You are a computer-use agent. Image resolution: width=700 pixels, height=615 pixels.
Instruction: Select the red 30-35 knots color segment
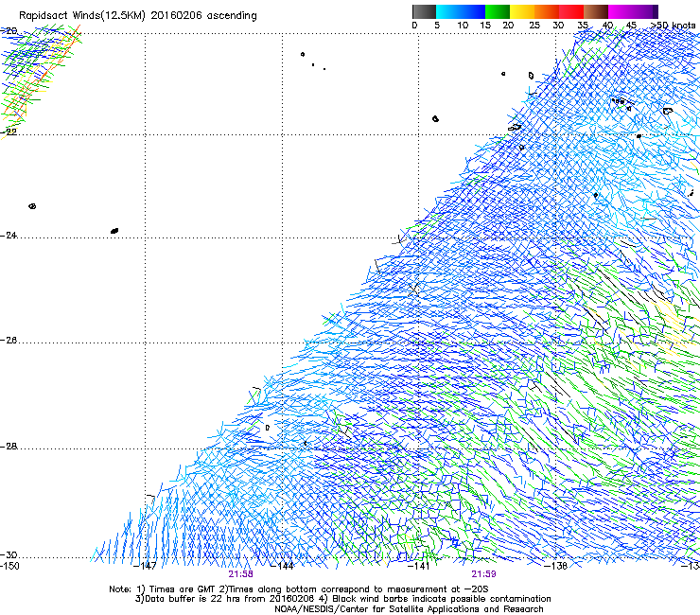coord(571,11)
